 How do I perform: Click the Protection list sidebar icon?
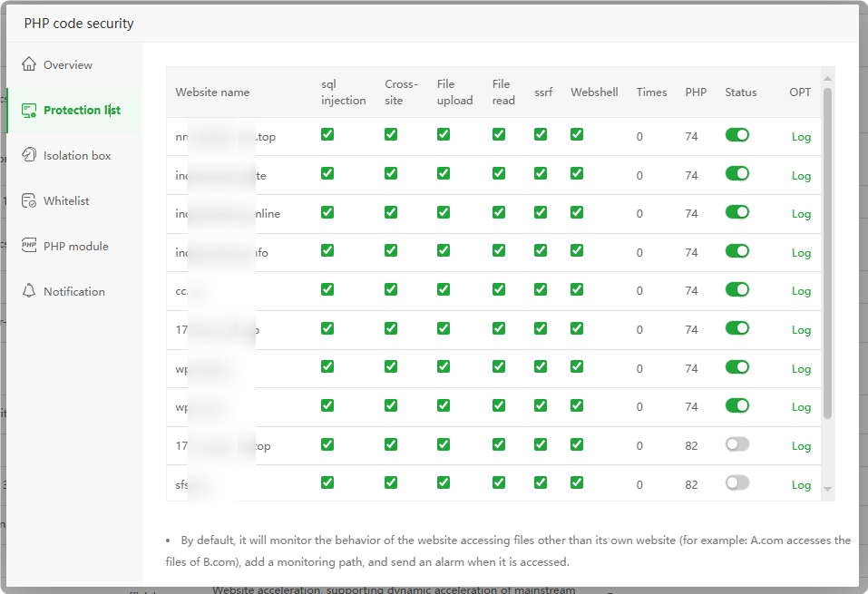pyautogui.click(x=29, y=110)
